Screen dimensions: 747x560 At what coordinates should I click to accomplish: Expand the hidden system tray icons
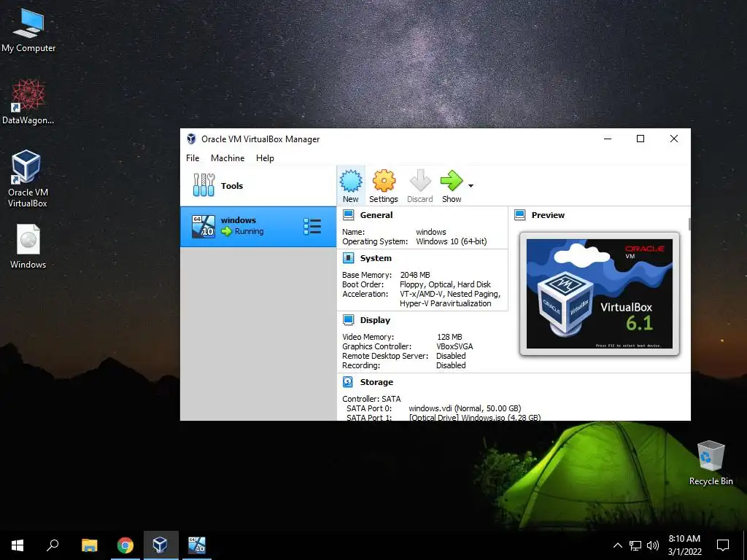[617, 545]
